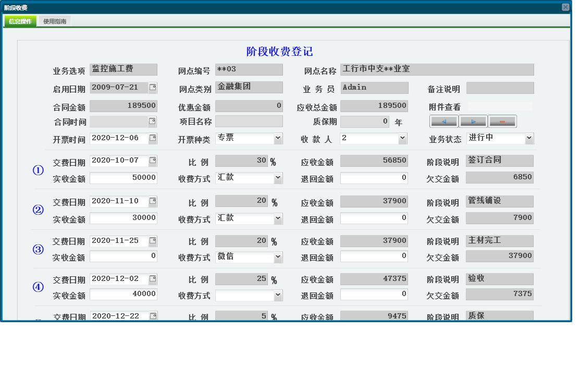Open the calendar picker for 开票时间

[153, 138]
